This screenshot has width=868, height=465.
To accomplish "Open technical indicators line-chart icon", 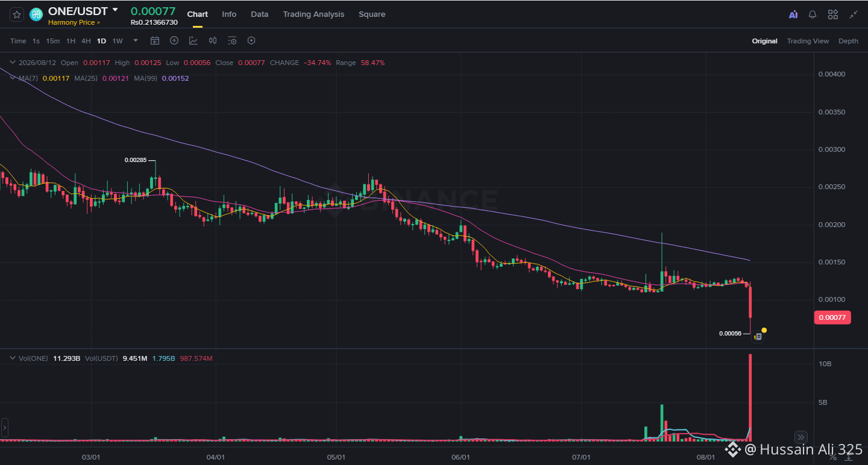I will click(x=193, y=41).
